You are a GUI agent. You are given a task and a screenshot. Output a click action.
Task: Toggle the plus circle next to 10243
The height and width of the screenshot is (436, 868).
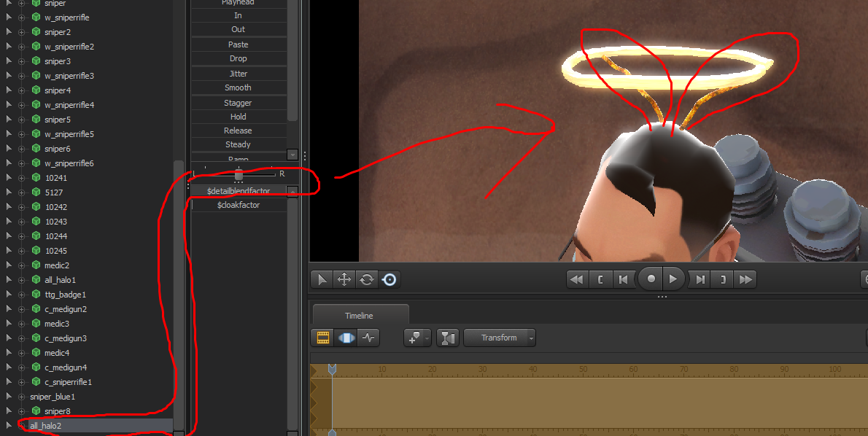pyautogui.click(x=22, y=222)
